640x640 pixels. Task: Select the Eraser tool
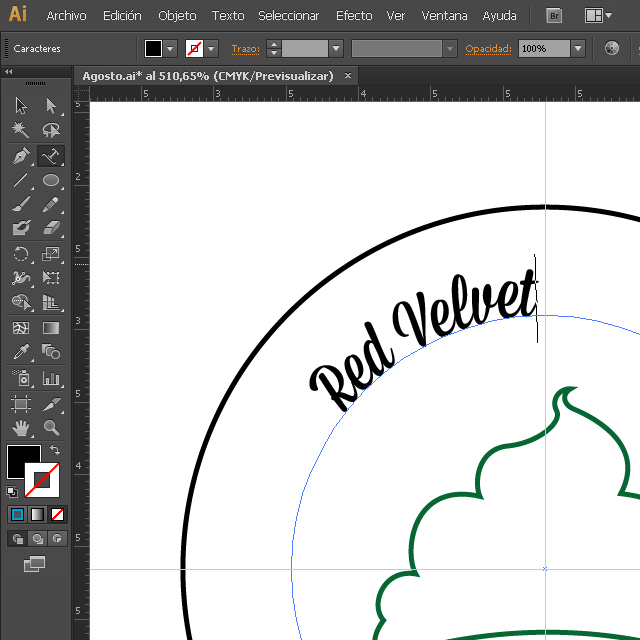tap(51, 228)
